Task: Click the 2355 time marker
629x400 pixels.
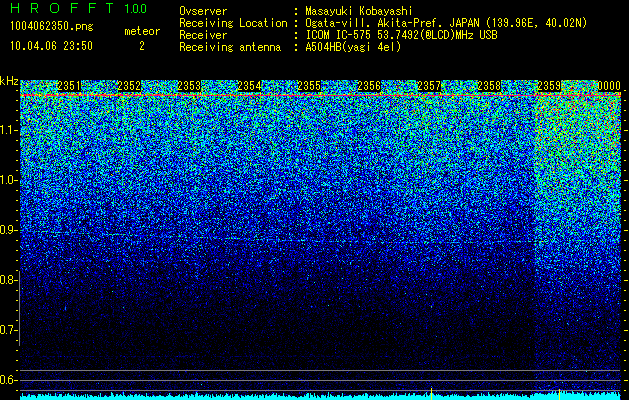Action: (309, 86)
